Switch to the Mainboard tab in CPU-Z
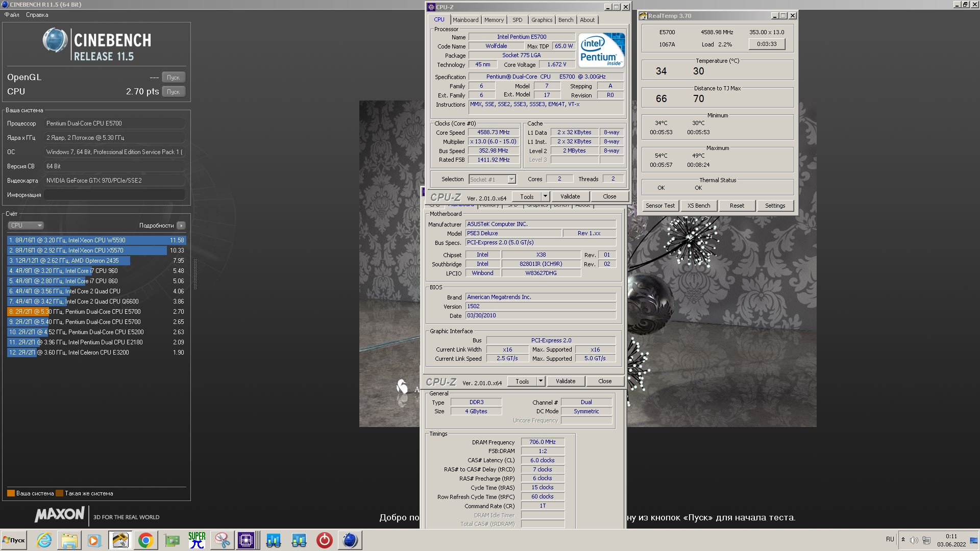This screenshot has width=980, height=551. 465,20
